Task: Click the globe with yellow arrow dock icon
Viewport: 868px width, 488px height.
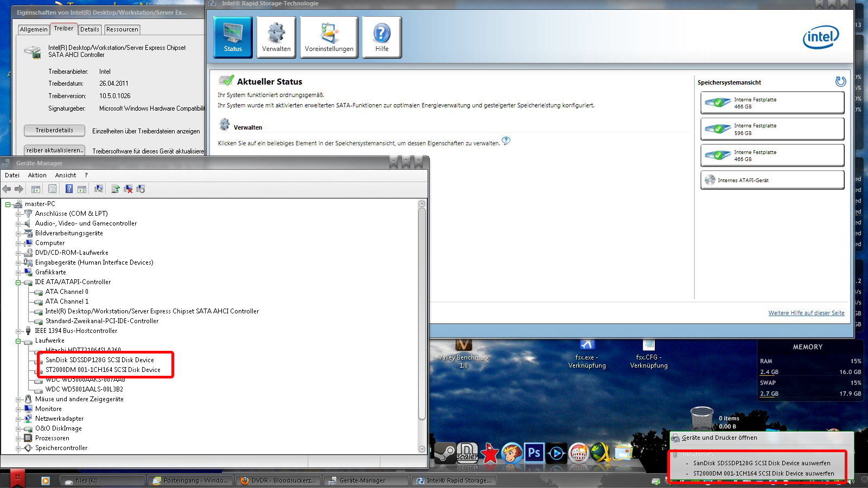Action: pos(601,453)
